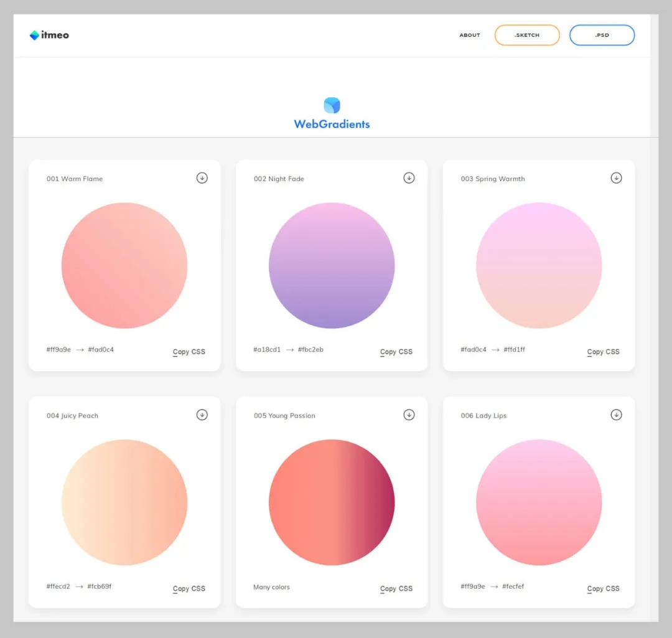Download the 001 Warm Flame gradient
672x638 pixels.
tap(202, 178)
